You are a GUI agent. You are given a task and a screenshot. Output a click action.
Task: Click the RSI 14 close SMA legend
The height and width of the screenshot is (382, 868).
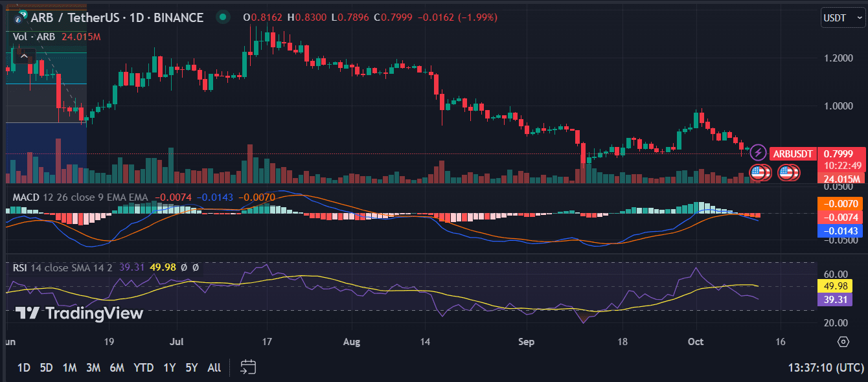tap(62, 267)
